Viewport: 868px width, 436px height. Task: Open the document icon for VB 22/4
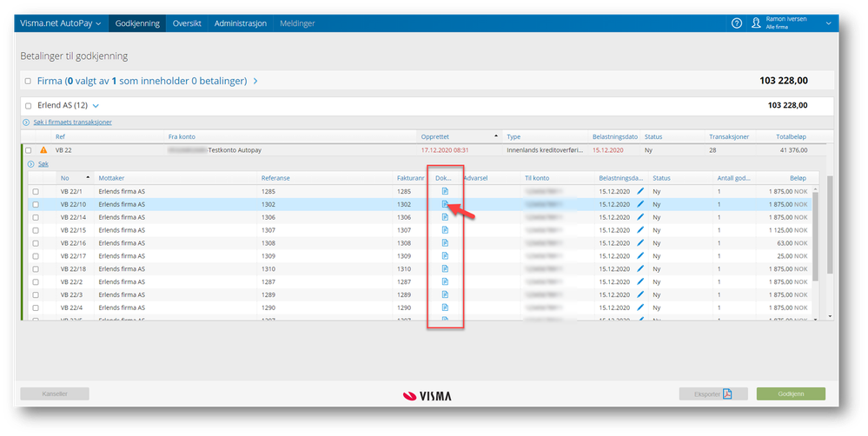(x=445, y=307)
